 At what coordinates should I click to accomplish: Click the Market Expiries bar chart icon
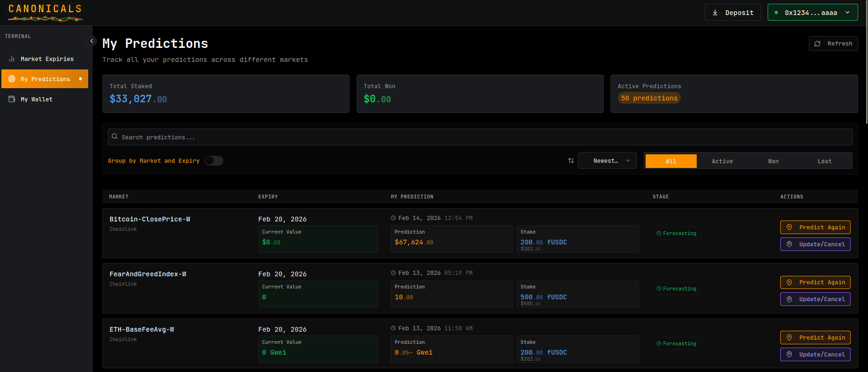point(12,59)
